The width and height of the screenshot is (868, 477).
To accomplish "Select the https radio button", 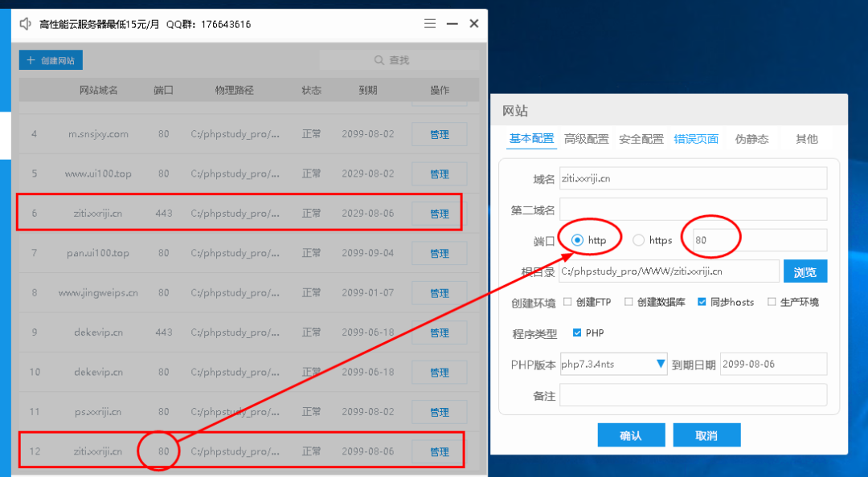I will tap(639, 239).
